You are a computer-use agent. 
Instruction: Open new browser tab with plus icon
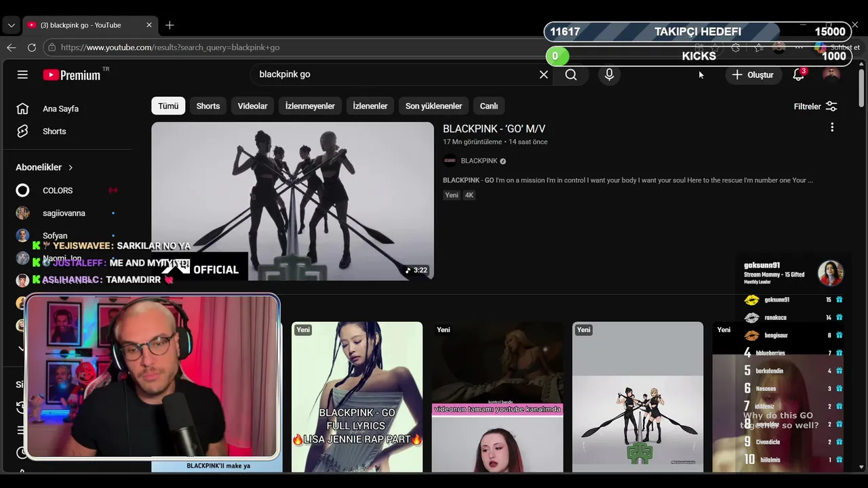coord(170,25)
